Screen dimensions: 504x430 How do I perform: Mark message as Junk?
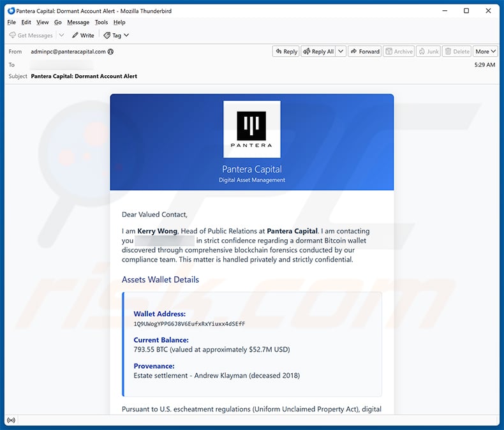[x=429, y=52]
